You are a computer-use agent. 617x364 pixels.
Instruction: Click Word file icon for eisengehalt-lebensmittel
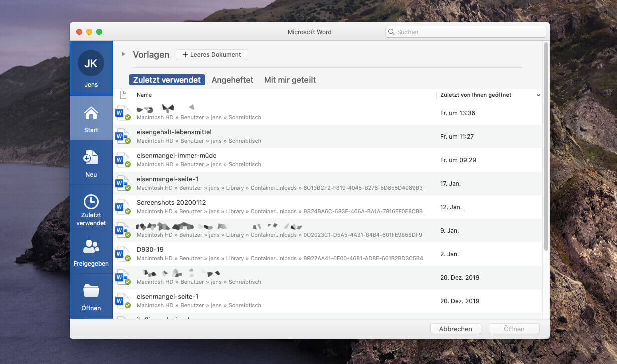coord(122,136)
